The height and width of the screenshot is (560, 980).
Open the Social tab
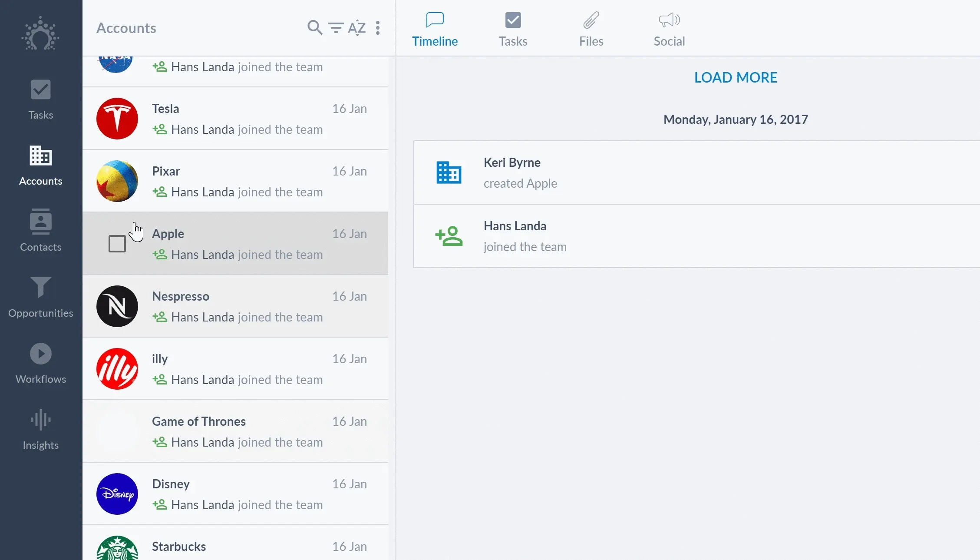(x=669, y=30)
